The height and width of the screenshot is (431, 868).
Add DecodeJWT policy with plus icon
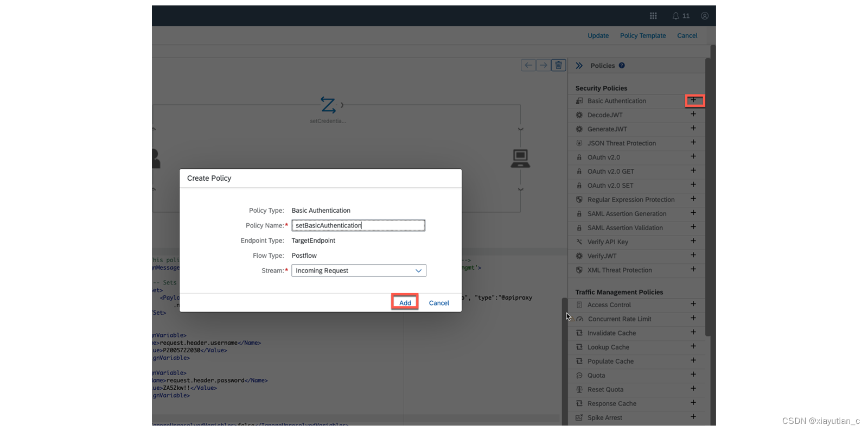click(x=693, y=114)
